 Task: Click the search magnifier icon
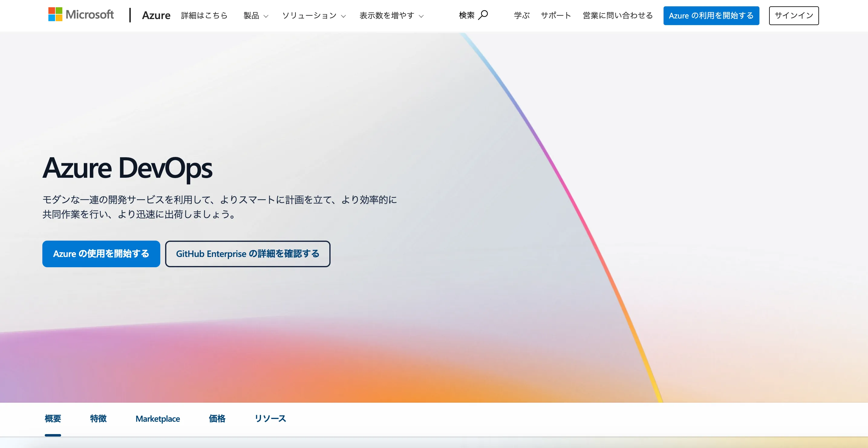[x=483, y=15]
